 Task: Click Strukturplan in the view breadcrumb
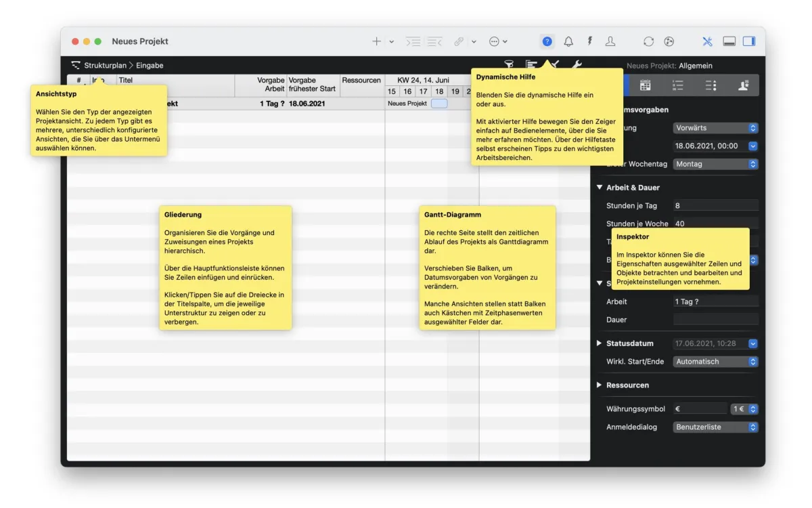point(105,66)
